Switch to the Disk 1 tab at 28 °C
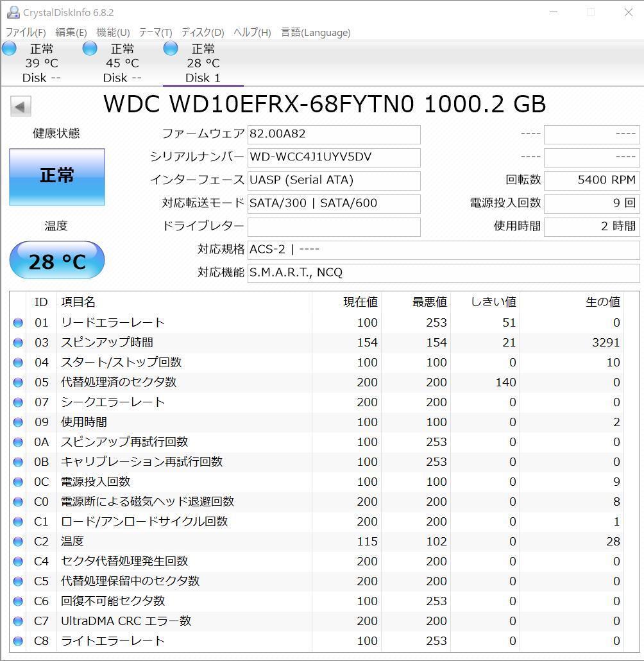The width and height of the screenshot is (644, 661). (203, 64)
